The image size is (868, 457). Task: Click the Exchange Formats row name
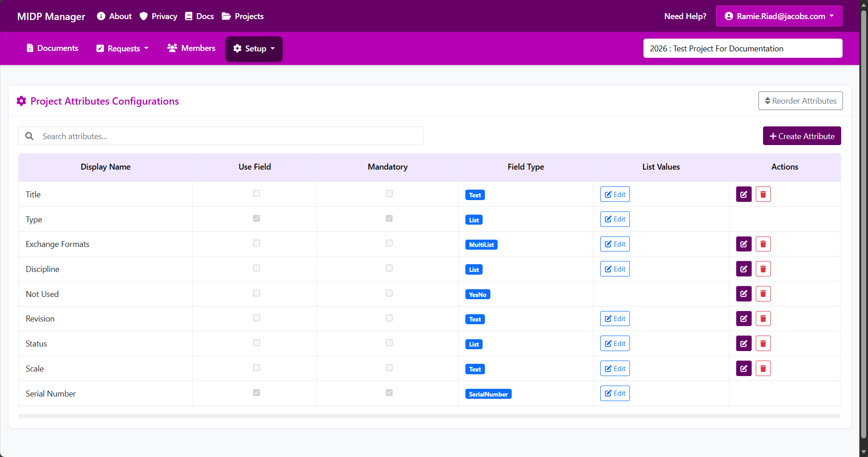(x=58, y=244)
